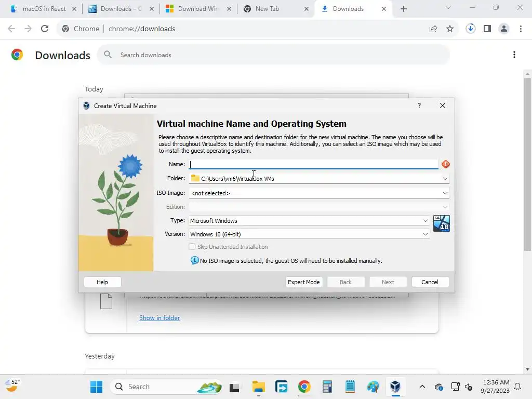
Task: Bookmark this page with star icon
Action: point(450,29)
